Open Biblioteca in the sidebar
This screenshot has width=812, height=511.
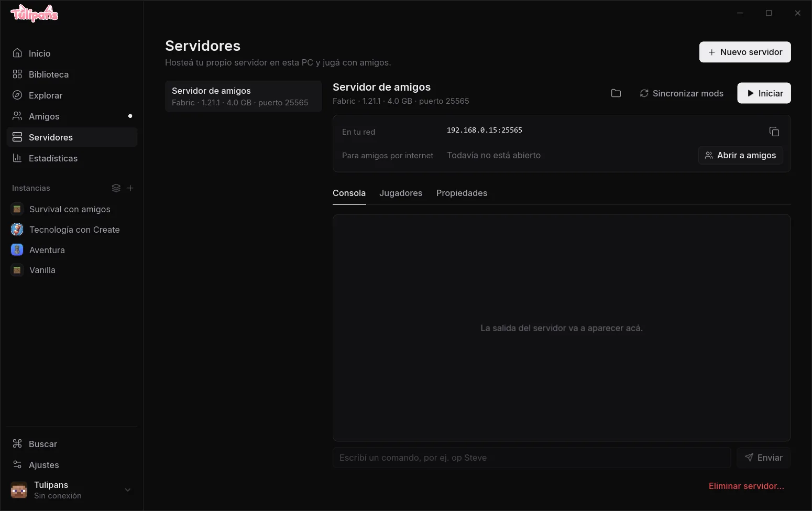[72, 74]
